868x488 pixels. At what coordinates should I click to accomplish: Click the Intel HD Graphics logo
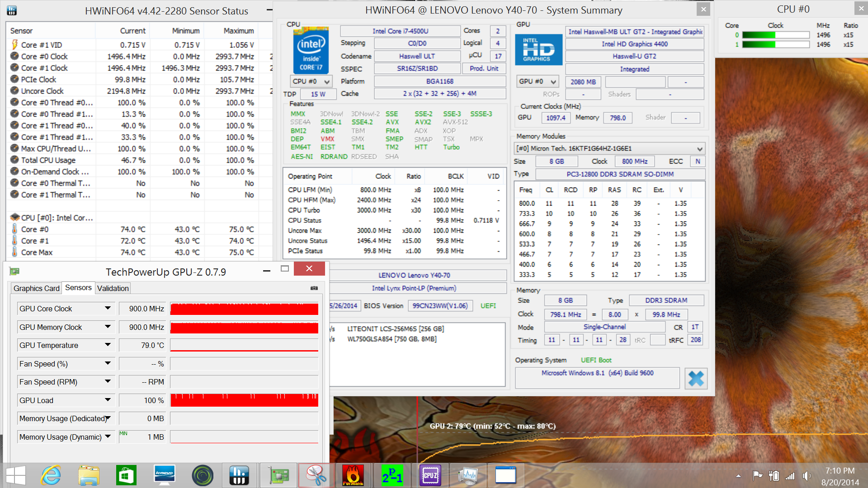pyautogui.click(x=538, y=49)
